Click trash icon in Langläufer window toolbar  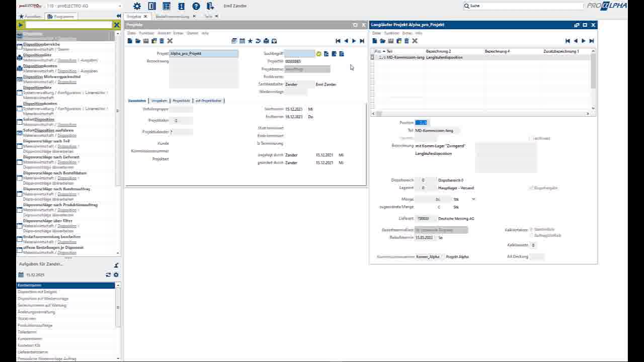click(x=407, y=41)
